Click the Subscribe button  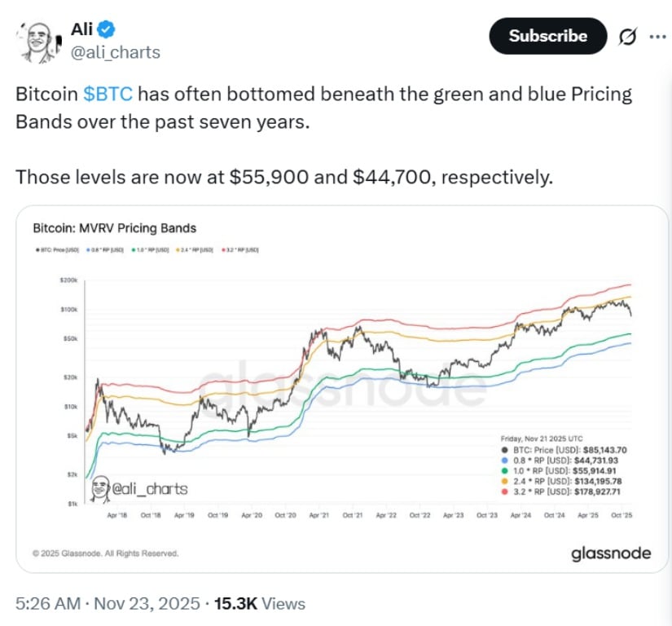[x=547, y=36]
